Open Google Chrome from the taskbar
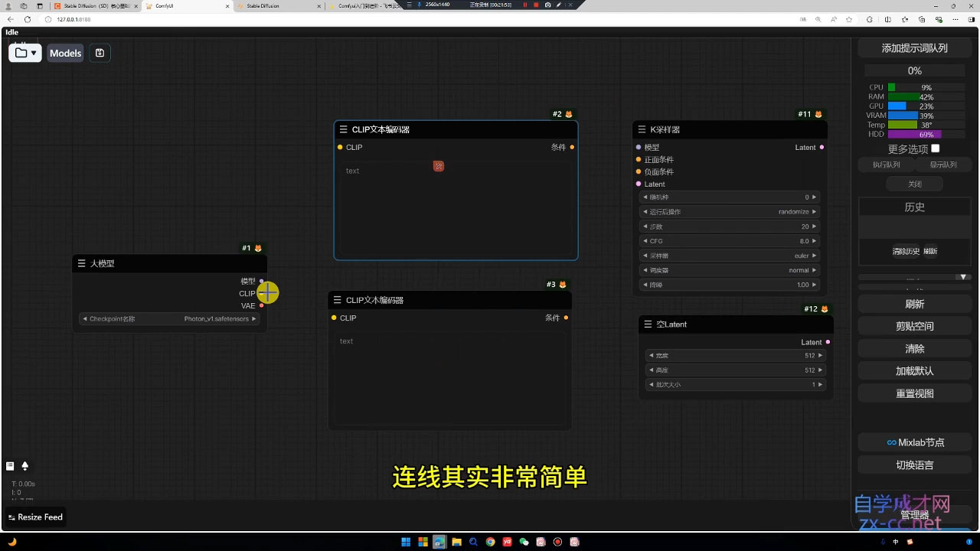980x551 pixels. click(490, 542)
